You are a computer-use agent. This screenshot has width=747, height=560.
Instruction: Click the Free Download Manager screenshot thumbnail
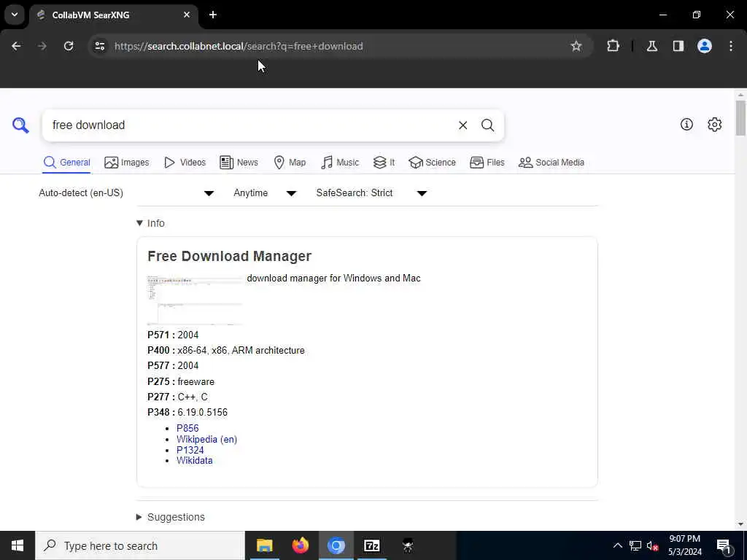(195, 300)
